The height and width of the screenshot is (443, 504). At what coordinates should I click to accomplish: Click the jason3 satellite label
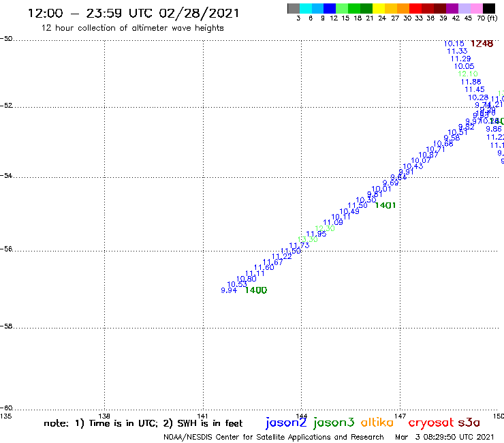tap(334, 423)
